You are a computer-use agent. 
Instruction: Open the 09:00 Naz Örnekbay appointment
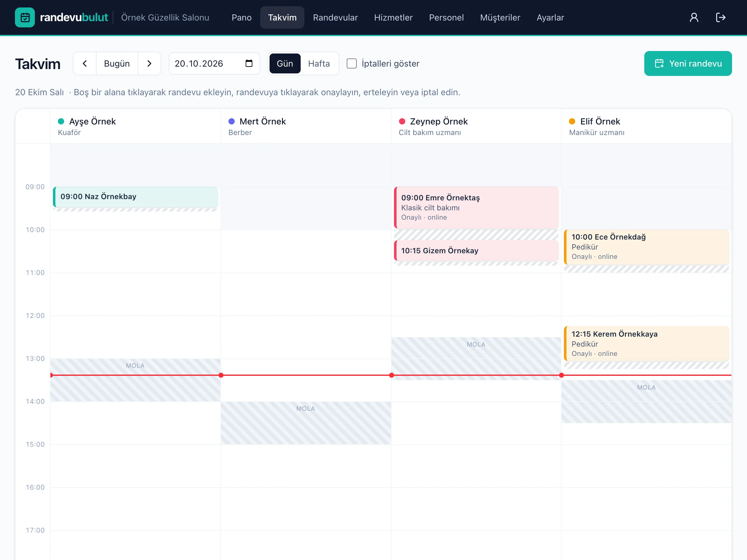[x=135, y=197]
